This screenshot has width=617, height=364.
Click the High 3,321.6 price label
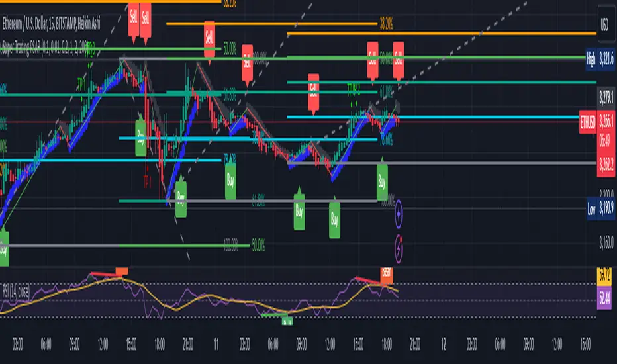pyautogui.click(x=600, y=59)
